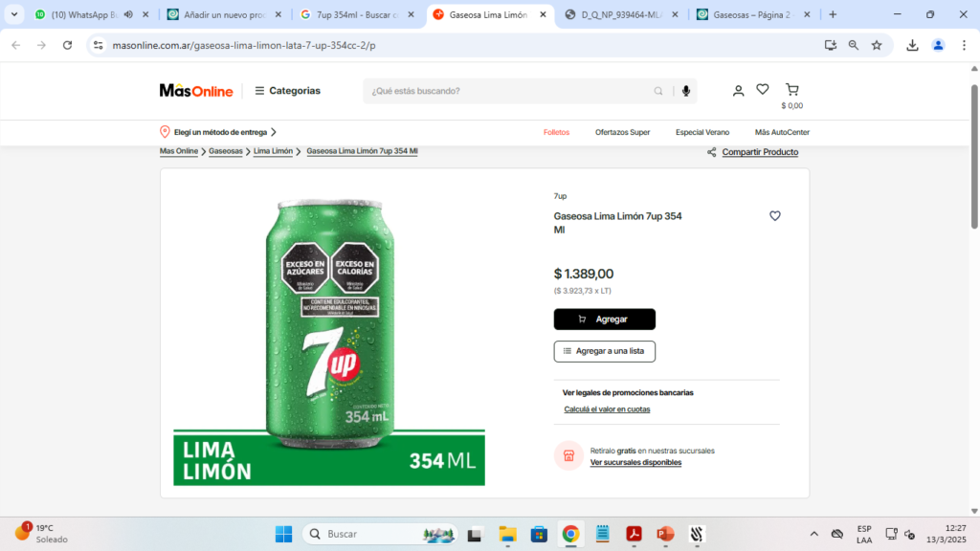
Task: Click the Windows taskbar search box
Action: click(x=380, y=534)
